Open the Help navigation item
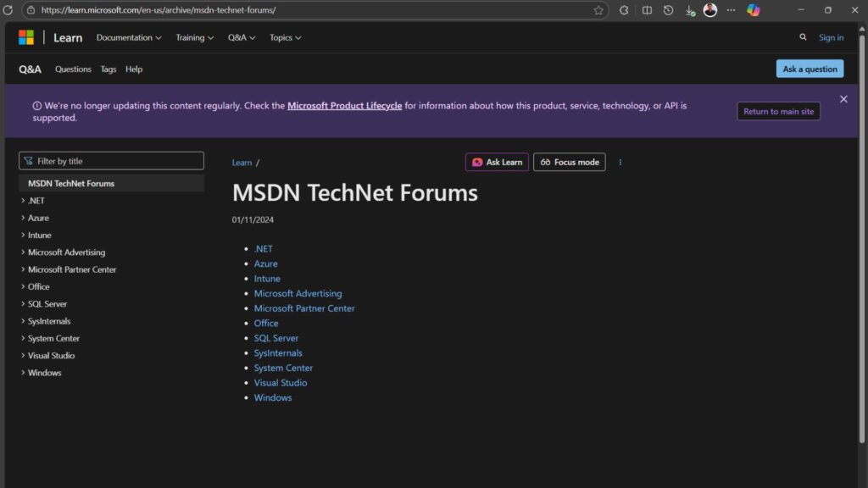This screenshot has width=868, height=488. coord(133,69)
